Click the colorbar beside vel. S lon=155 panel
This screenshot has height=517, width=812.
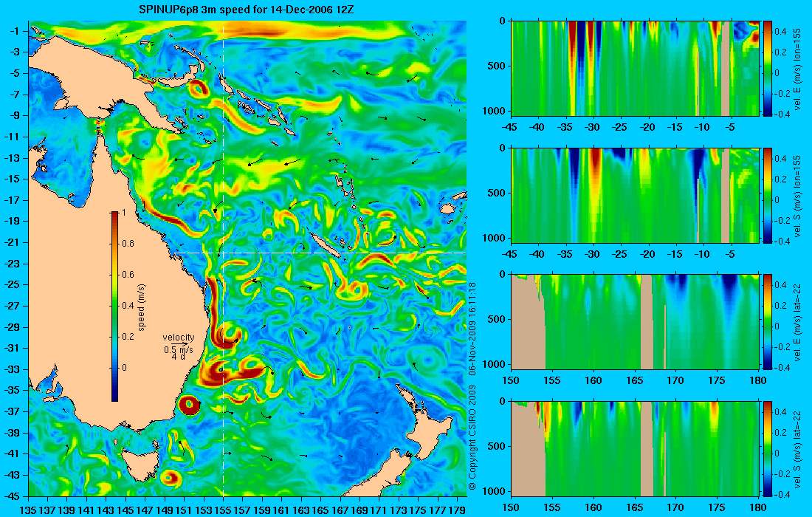pos(768,195)
